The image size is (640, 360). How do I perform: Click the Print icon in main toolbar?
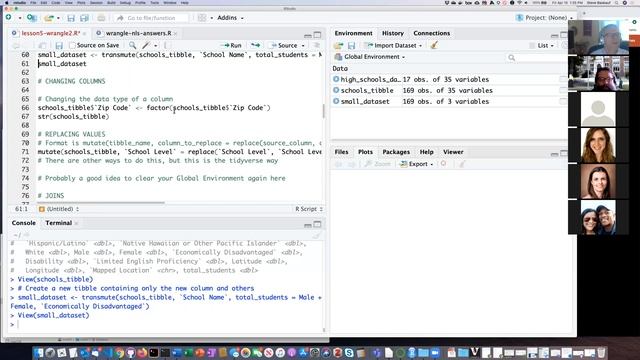[x=101, y=18]
